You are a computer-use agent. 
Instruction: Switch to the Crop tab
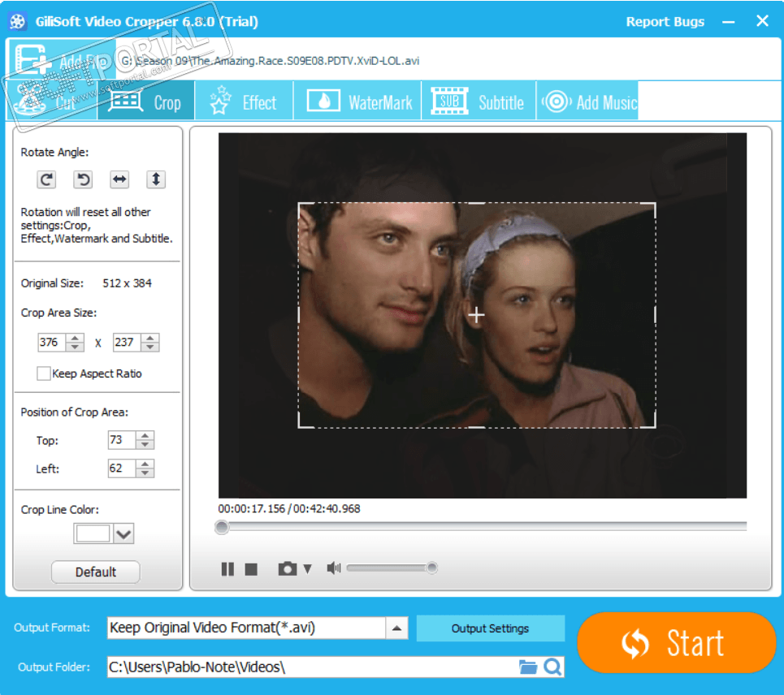[x=146, y=101]
